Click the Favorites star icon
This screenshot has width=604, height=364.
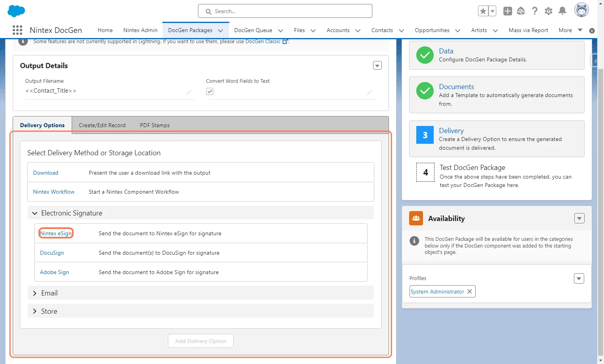(x=483, y=11)
